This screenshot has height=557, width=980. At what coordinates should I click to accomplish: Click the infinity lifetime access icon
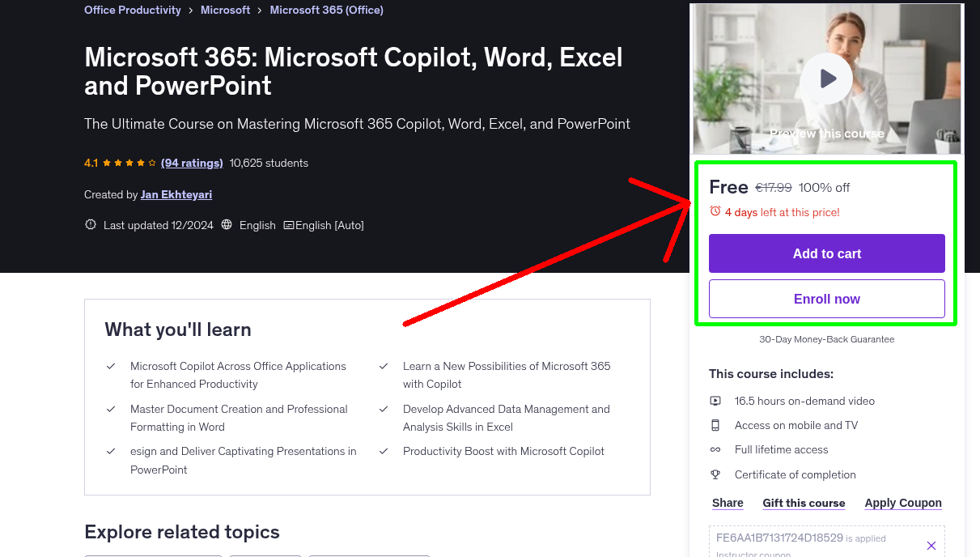pos(715,449)
